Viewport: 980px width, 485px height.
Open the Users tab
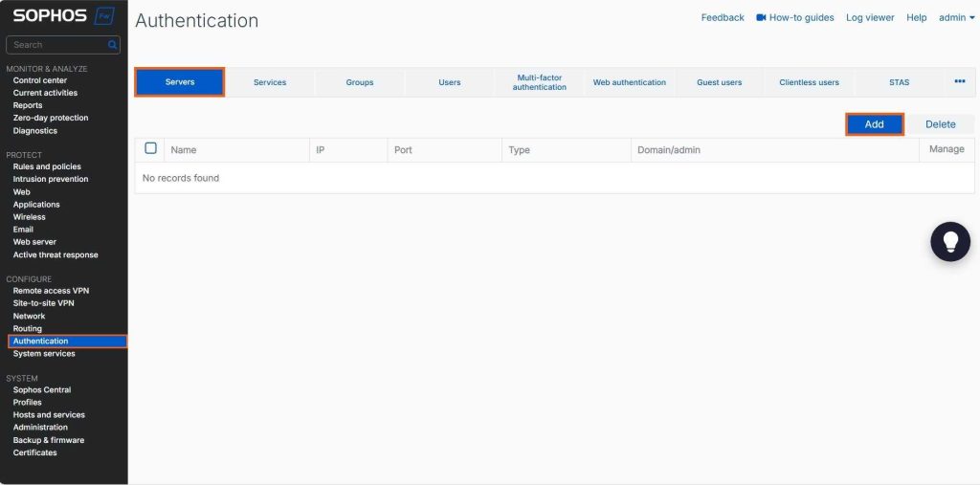point(450,82)
